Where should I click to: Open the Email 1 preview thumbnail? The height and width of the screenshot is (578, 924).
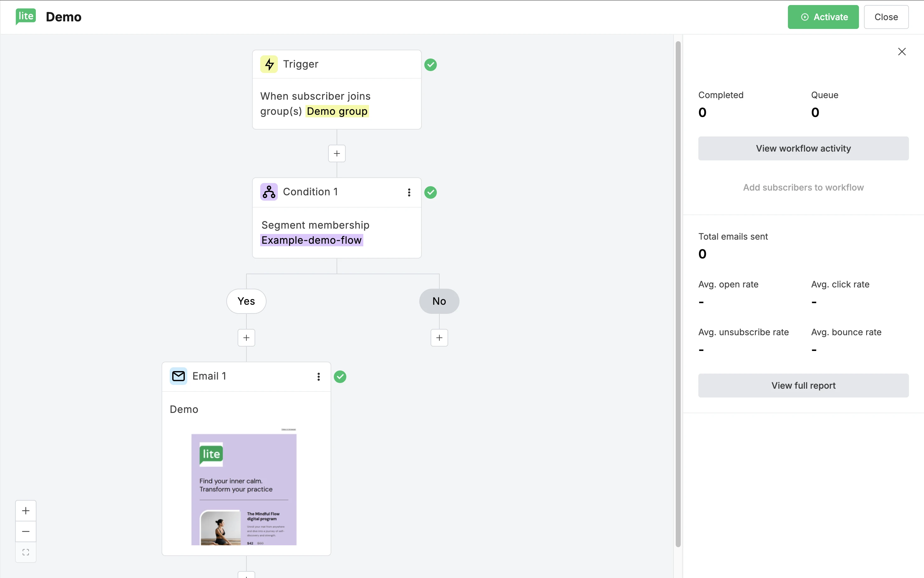244,486
